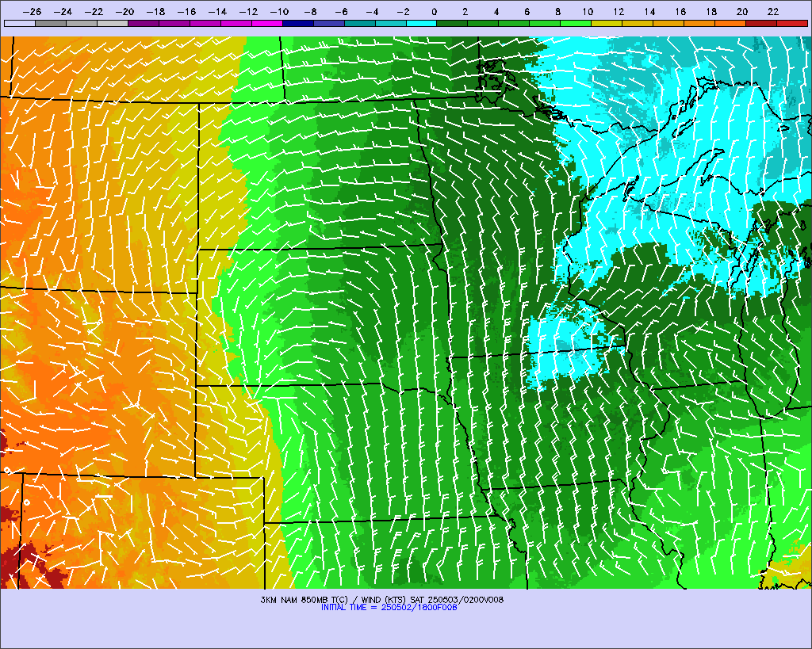The image size is (812, 649).
Task: Pick the swatch between -16 and -14
Action: (205, 23)
